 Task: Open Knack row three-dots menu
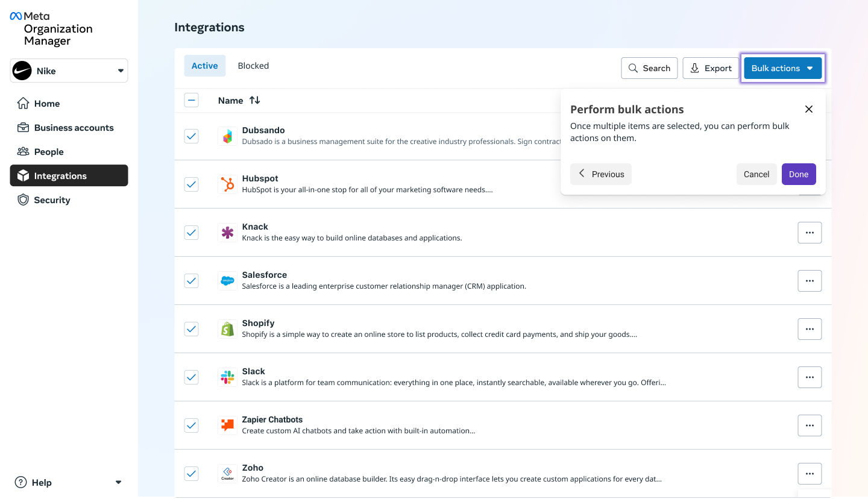(810, 233)
